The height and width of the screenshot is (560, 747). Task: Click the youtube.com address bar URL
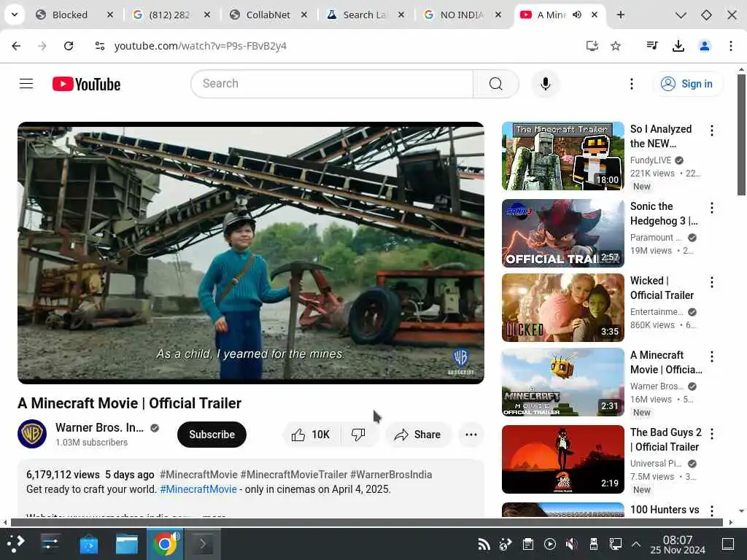click(200, 46)
